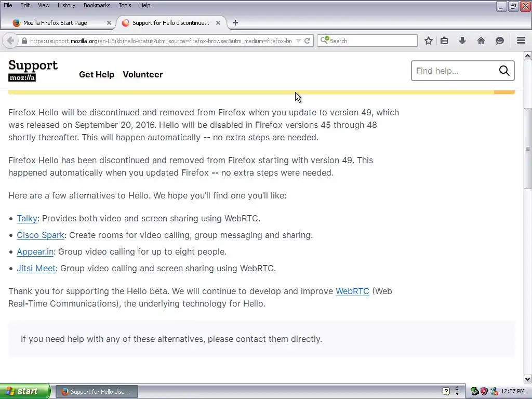Open the Talky link
Image resolution: width=532 pixels, height=399 pixels.
[27, 219]
